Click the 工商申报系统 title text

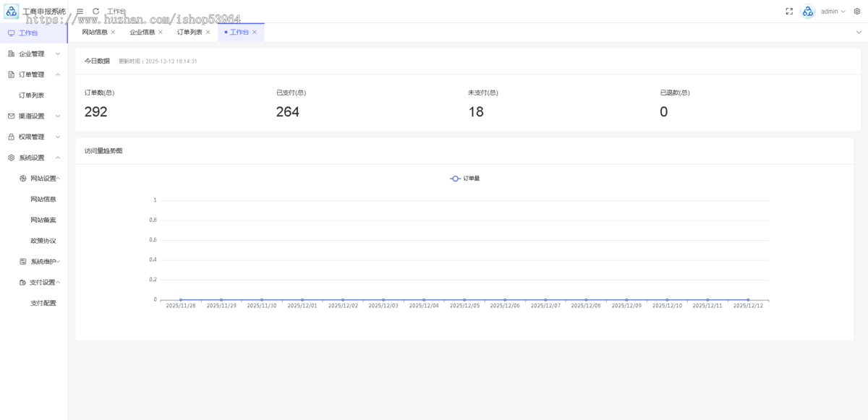(x=44, y=12)
